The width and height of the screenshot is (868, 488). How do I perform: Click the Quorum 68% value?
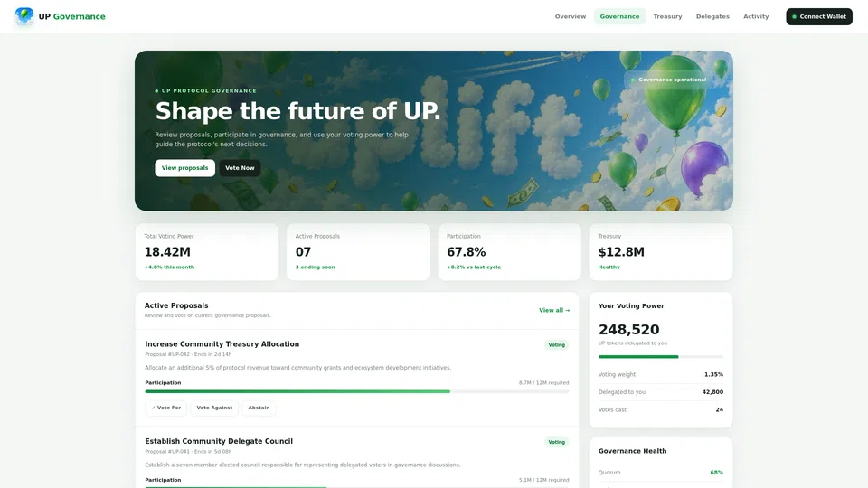tap(716, 473)
